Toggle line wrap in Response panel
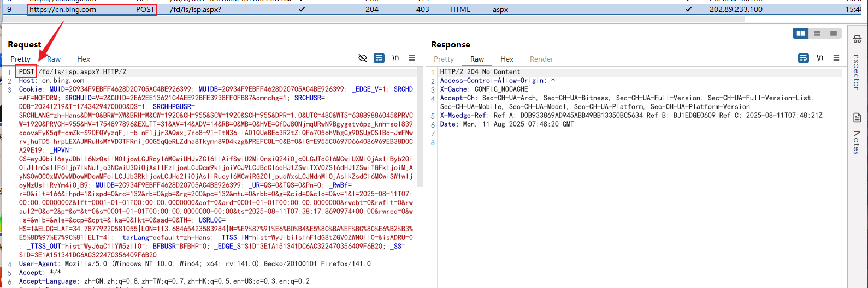868x288 pixels. point(804,58)
